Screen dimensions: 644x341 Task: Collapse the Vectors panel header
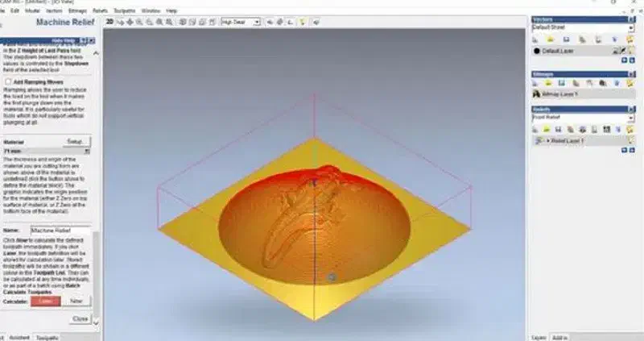click(x=631, y=19)
